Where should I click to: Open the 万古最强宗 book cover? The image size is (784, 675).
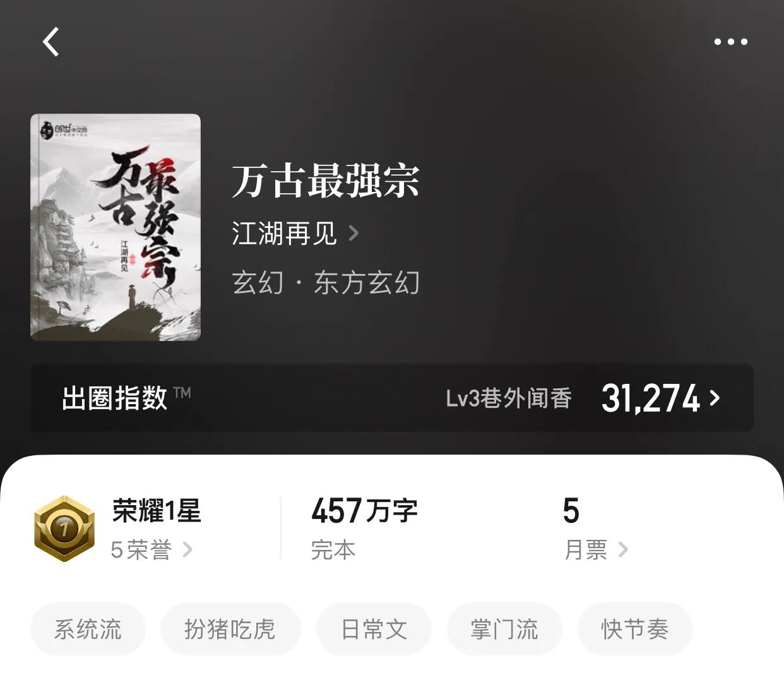116,227
